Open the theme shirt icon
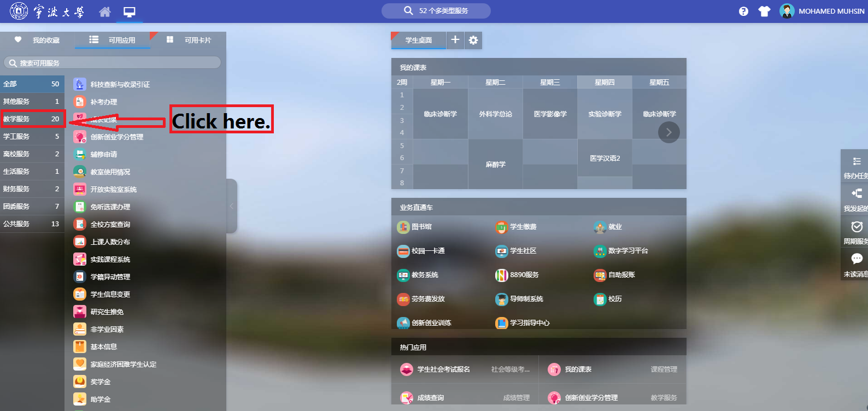This screenshot has height=411, width=868. (x=764, y=11)
